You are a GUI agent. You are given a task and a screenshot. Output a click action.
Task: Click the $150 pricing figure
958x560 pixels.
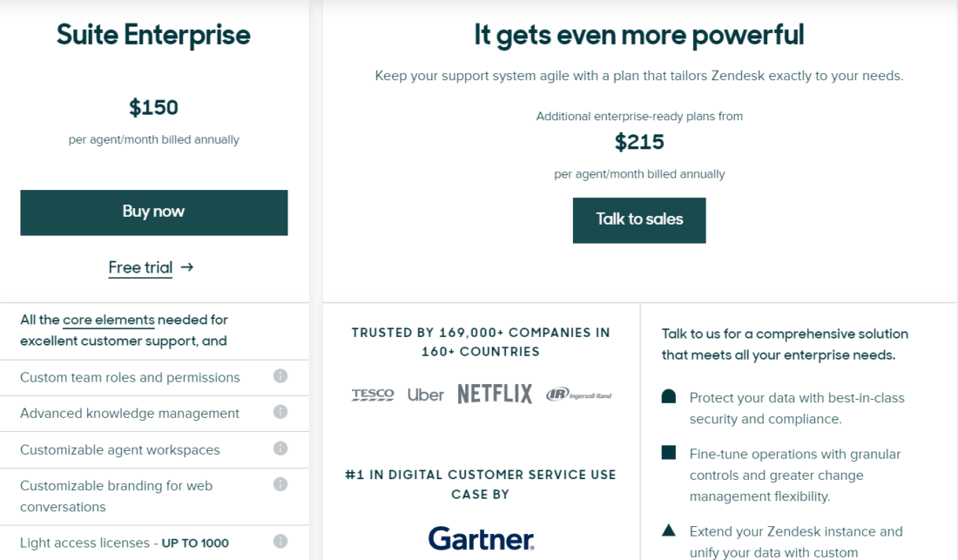tap(153, 108)
